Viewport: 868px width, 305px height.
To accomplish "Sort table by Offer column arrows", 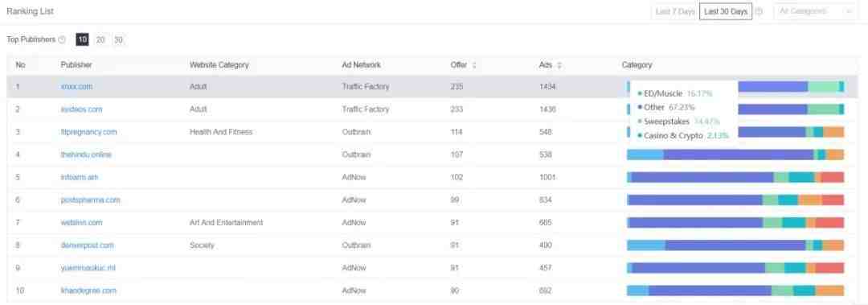I will [x=474, y=65].
